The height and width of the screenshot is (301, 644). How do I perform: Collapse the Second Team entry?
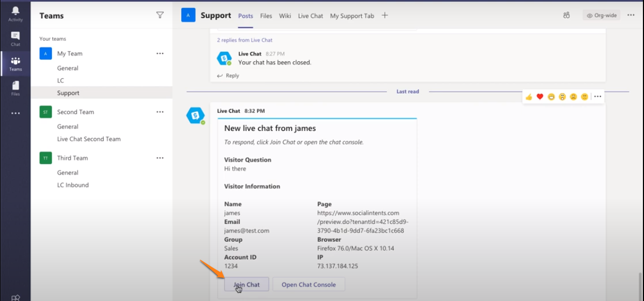[x=75, y=111]
